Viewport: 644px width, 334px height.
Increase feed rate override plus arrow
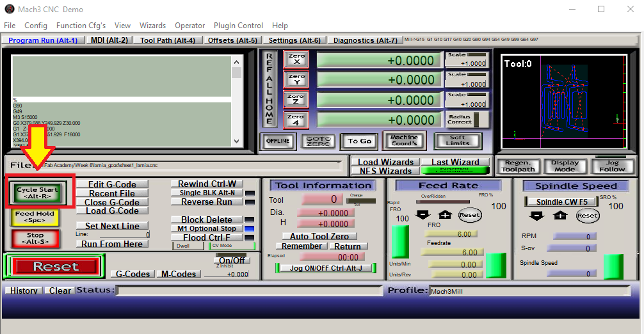point(445,214)
